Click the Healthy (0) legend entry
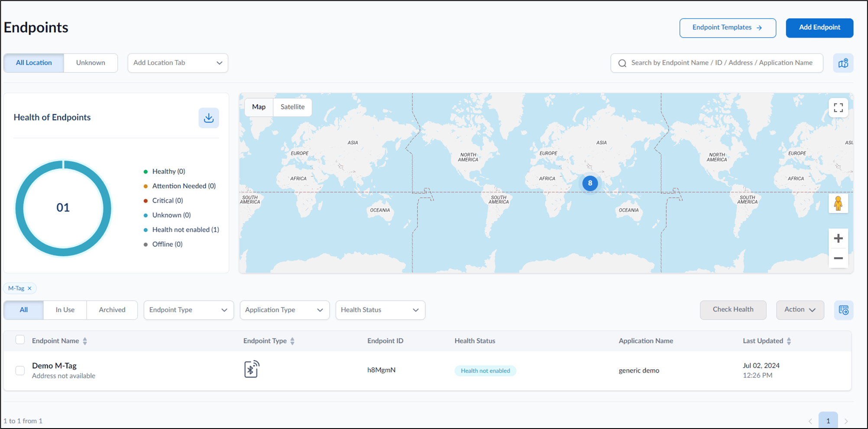 [x=165, y=171]
